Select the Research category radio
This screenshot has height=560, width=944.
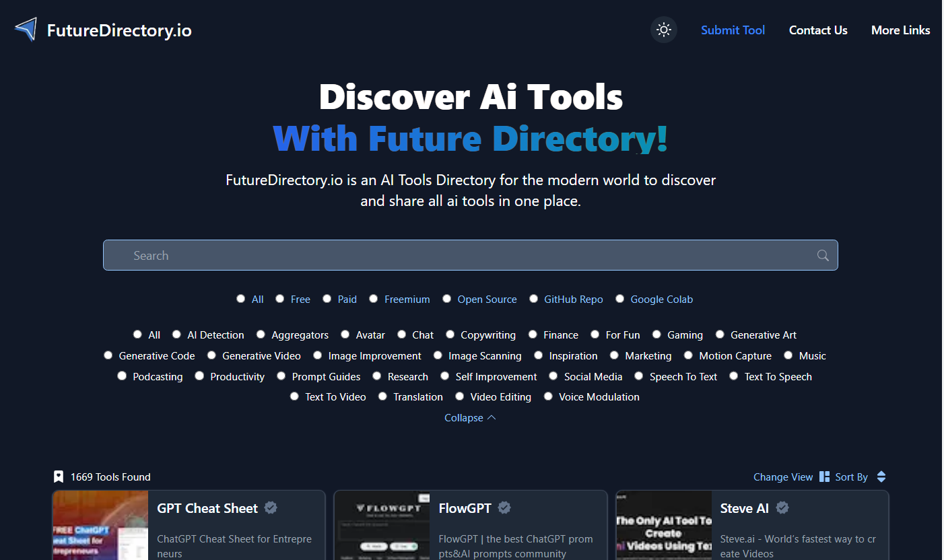tap(377, 376)
